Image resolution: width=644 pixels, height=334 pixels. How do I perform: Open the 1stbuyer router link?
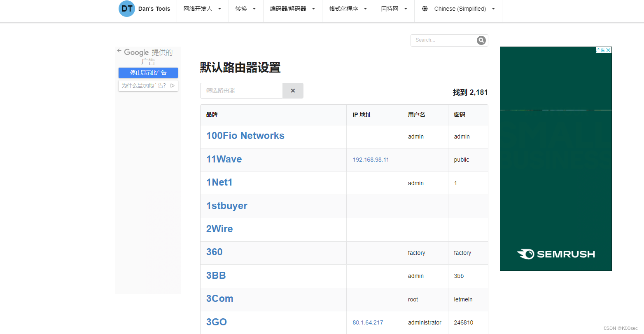pos(227,206)
